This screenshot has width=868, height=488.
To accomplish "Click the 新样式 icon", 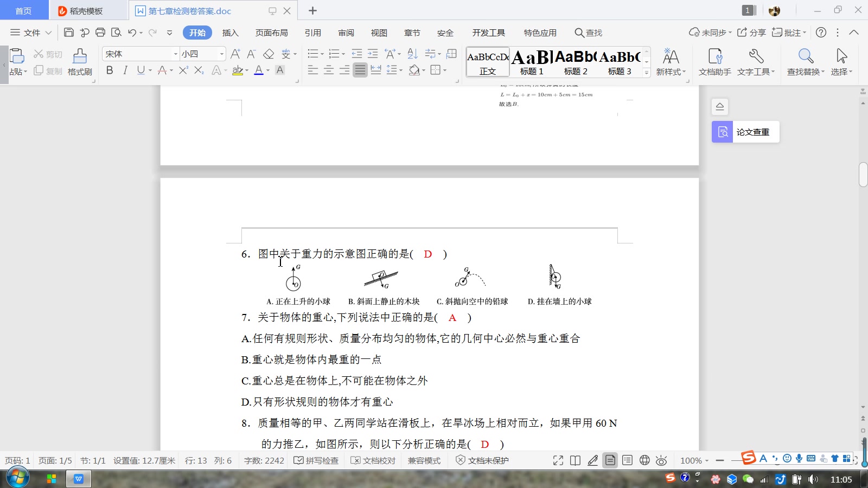I will [671, 62].
